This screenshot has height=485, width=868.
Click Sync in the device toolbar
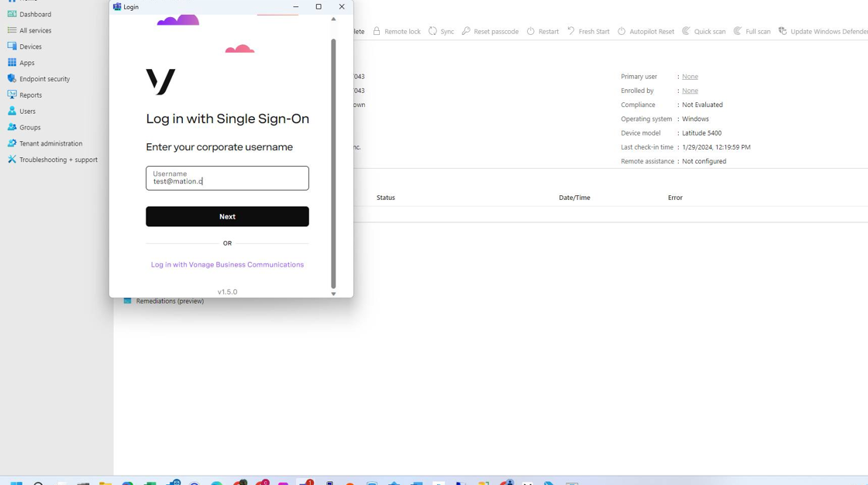click(441, 32)
